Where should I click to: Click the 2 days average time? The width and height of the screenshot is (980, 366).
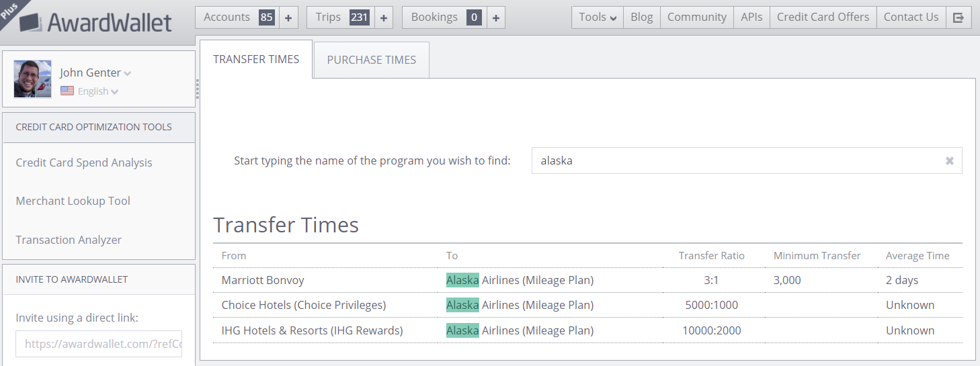click(x=902, y=280)
